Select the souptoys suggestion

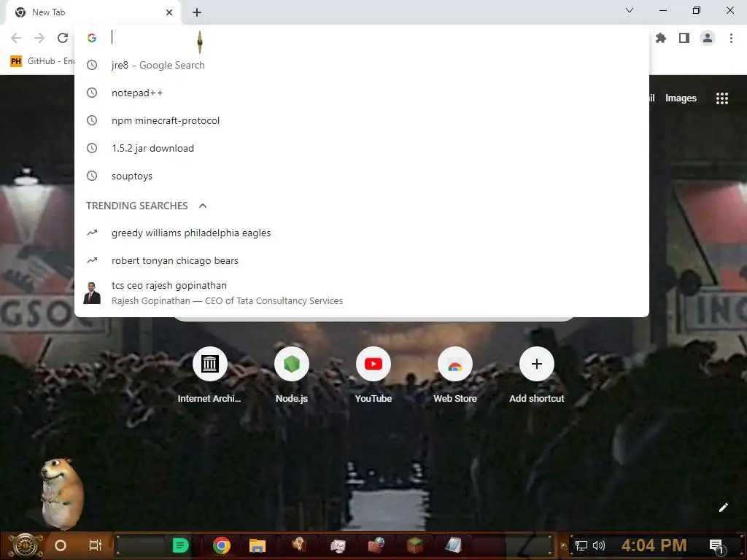(362, 176)
